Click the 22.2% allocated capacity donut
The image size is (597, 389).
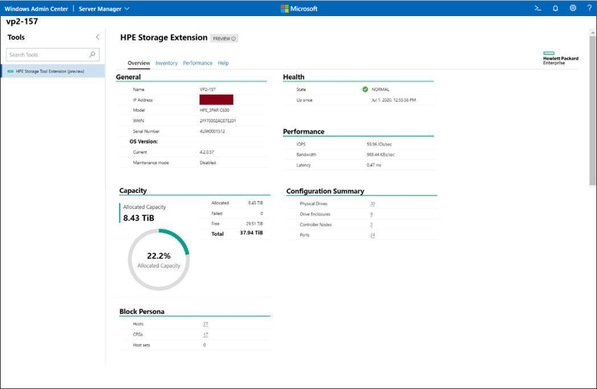tap(159, 260)
